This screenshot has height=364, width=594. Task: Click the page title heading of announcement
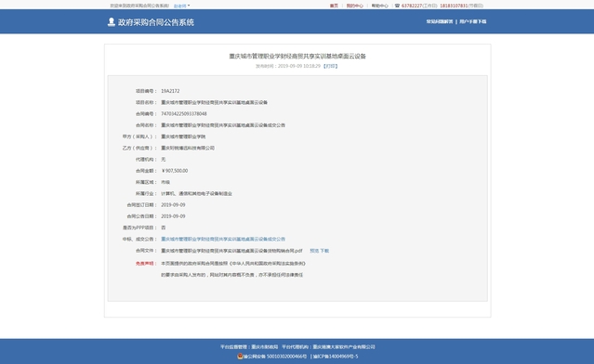click(297, 56)
